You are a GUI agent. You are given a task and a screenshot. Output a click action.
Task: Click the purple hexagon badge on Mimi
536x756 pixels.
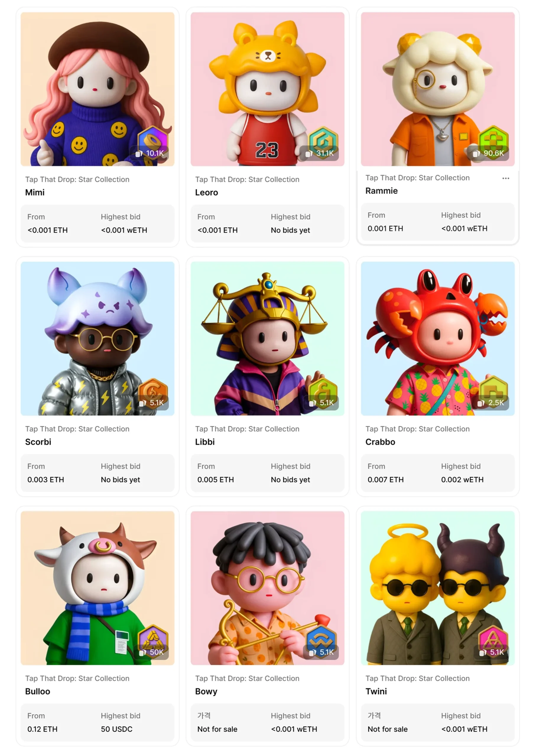tap(153, 141)
